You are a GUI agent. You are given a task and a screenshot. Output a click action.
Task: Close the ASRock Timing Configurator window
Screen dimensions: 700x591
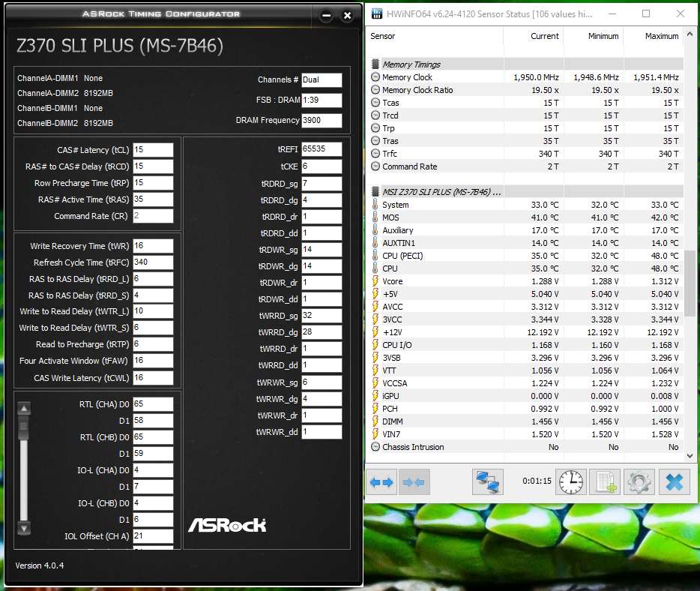[347, 16]
